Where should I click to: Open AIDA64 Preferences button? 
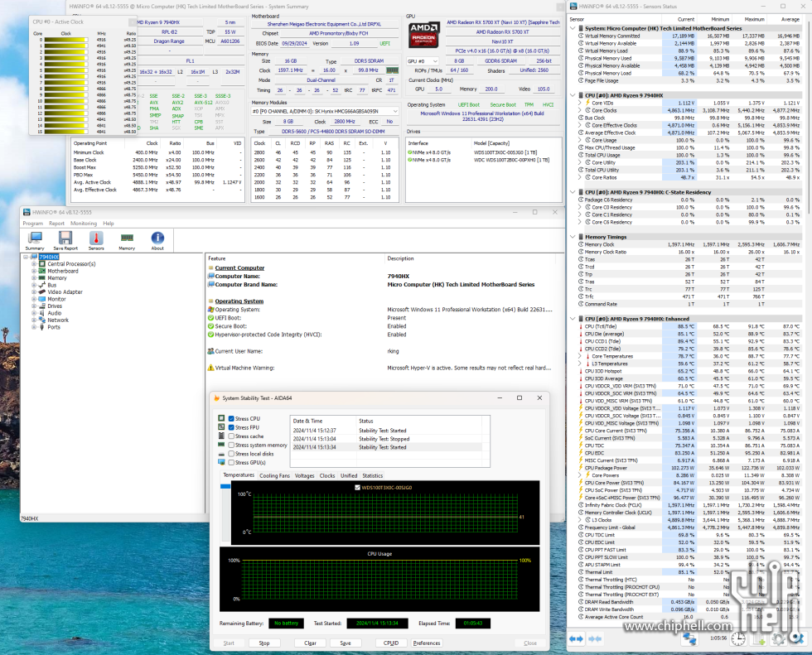(x=427, y=643)
